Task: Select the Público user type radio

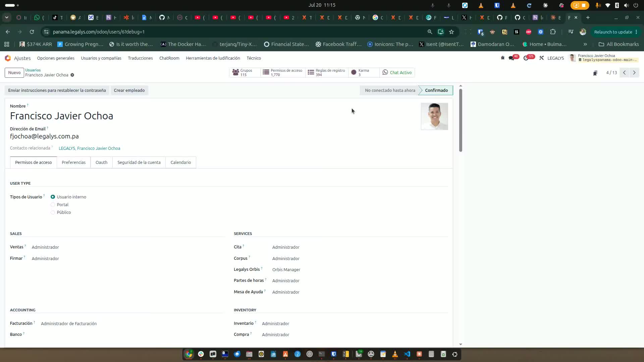Action: 53,212
